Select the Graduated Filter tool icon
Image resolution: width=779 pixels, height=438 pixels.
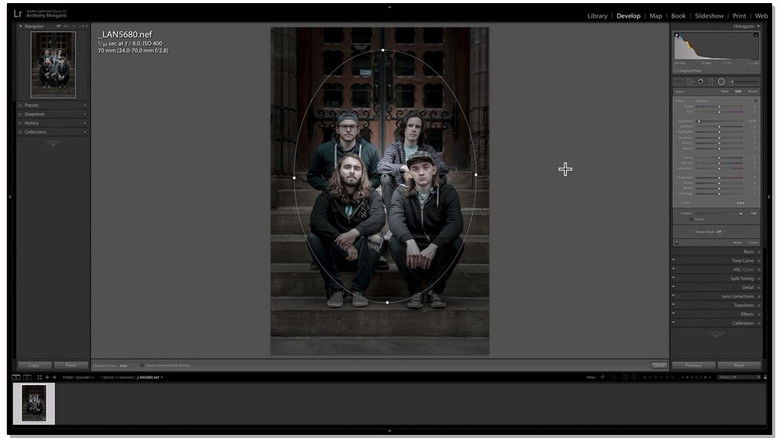click(x=711, y=81)
